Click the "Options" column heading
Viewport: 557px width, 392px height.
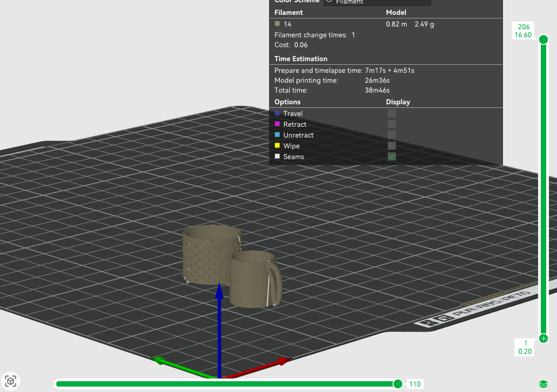click(x=287, y=102)
